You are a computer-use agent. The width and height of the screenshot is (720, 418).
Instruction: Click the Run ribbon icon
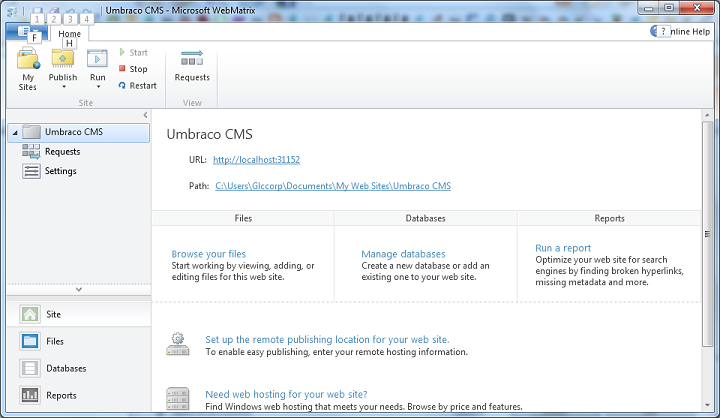coord(97,59)
